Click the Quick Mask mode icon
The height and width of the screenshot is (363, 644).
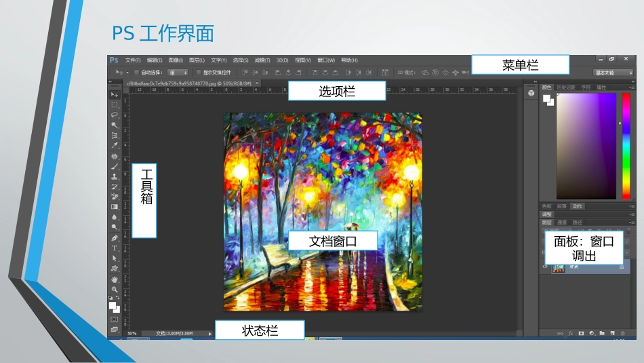pyautogui.click(x=115, y=320)
